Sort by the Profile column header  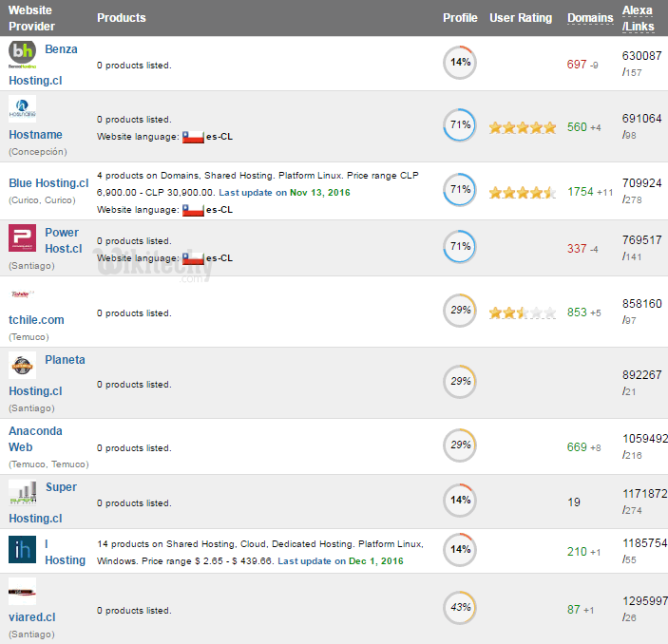(460, 18)
